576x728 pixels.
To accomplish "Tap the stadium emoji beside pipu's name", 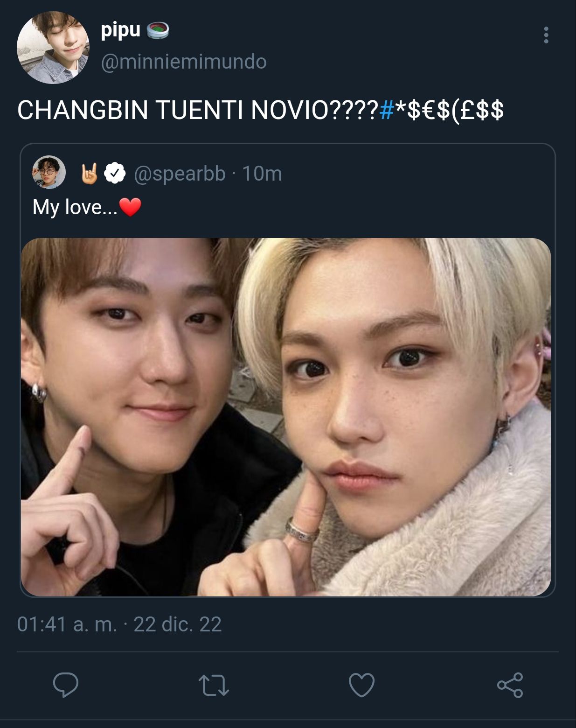I will 158,31.
